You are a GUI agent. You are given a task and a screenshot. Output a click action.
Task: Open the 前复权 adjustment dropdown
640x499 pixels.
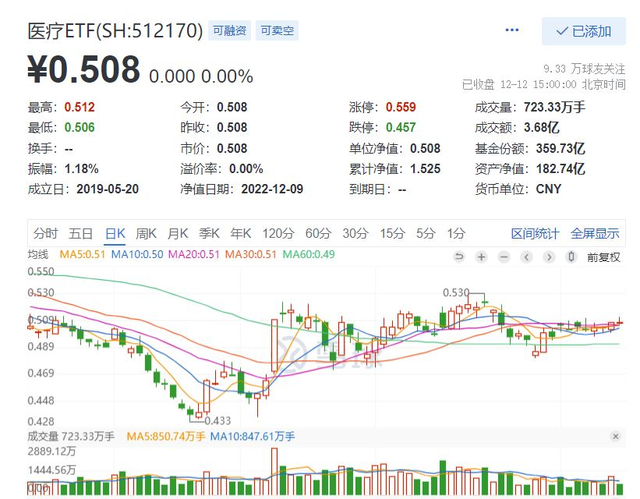(x=603, y=257)
